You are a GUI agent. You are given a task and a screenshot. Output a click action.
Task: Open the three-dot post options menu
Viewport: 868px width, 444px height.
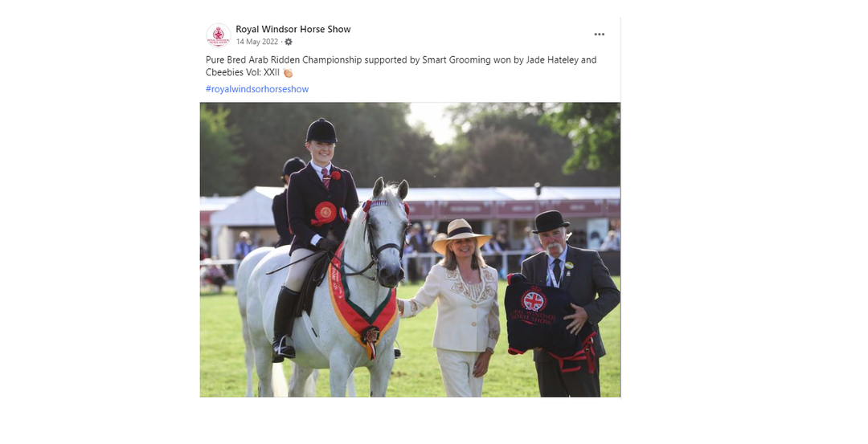[599, 35]
